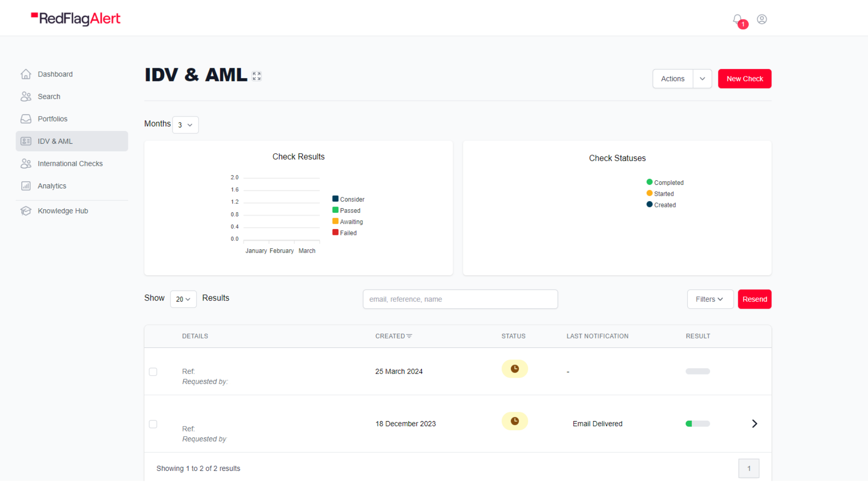Click the Search people icon in sidebar
Image resolution: width=868 pixels, height=488 pixels.
pos(26,96)
